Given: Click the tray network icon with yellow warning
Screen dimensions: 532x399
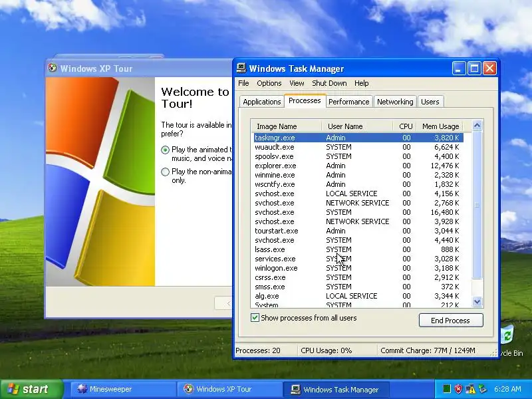Looking at the screenshot, I should point(471,389).
